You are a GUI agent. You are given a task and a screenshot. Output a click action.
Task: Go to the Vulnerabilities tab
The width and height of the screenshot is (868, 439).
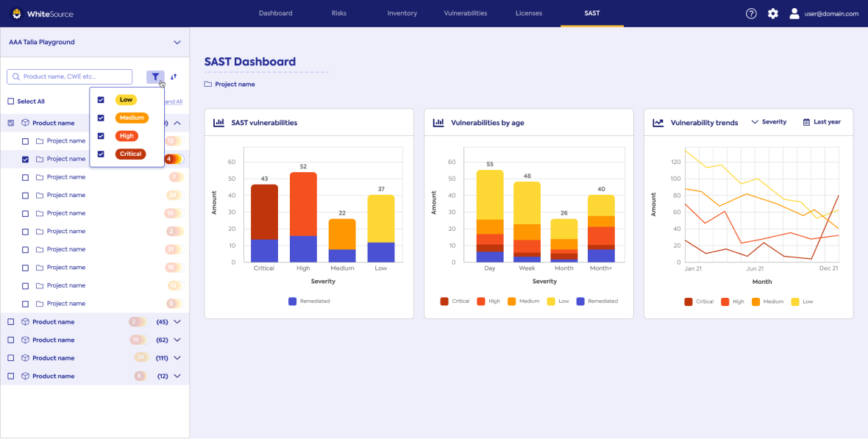(x=465, y=13)
